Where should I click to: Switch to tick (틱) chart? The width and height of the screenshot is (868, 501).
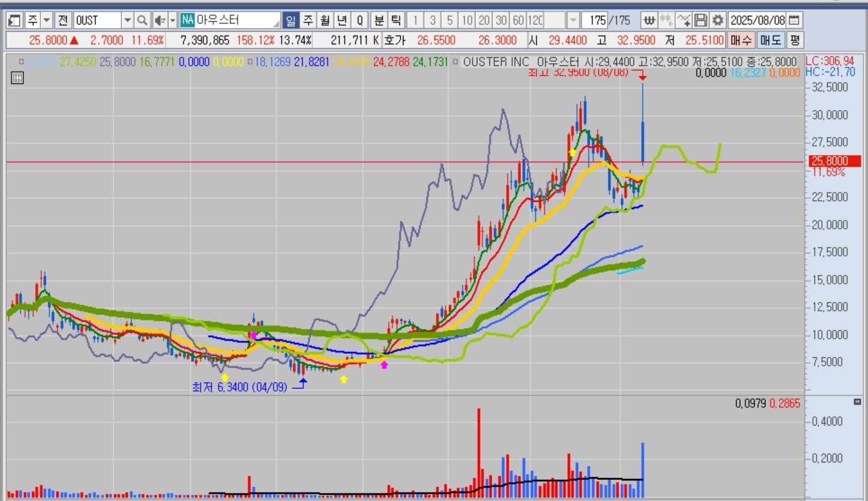coord(396,20)
